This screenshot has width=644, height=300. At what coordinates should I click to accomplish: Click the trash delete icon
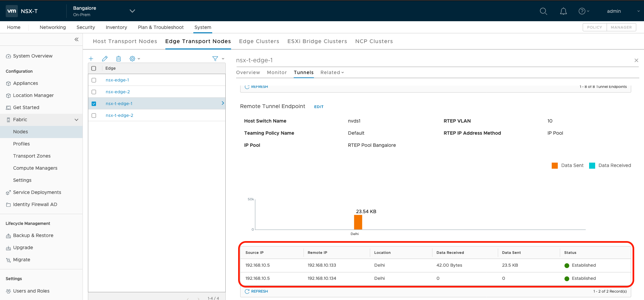tap(119, 59)
